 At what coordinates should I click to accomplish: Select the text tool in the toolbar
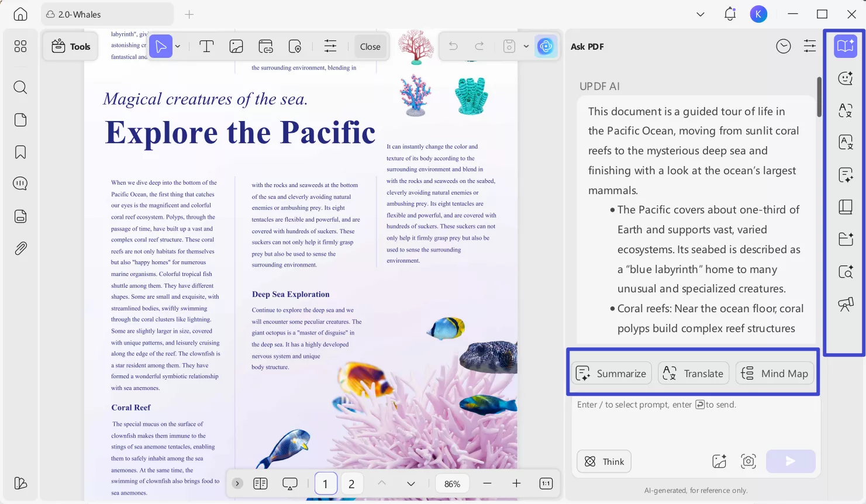pyautogui.click(x=206, y=47)
